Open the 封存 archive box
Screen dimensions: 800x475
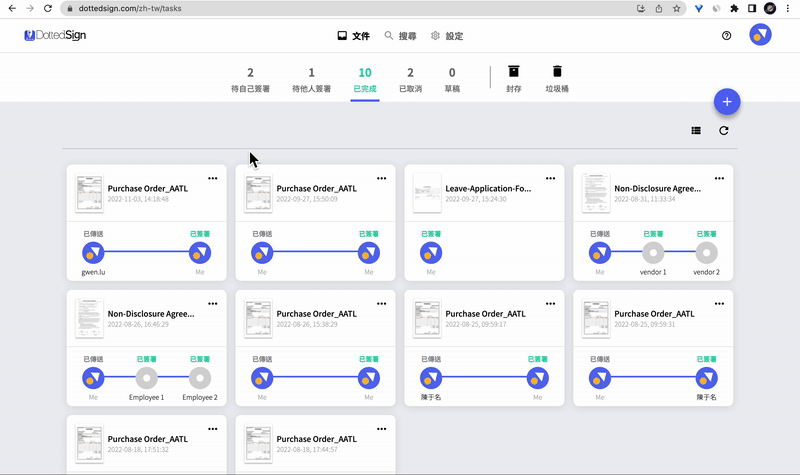pos(514,79)
